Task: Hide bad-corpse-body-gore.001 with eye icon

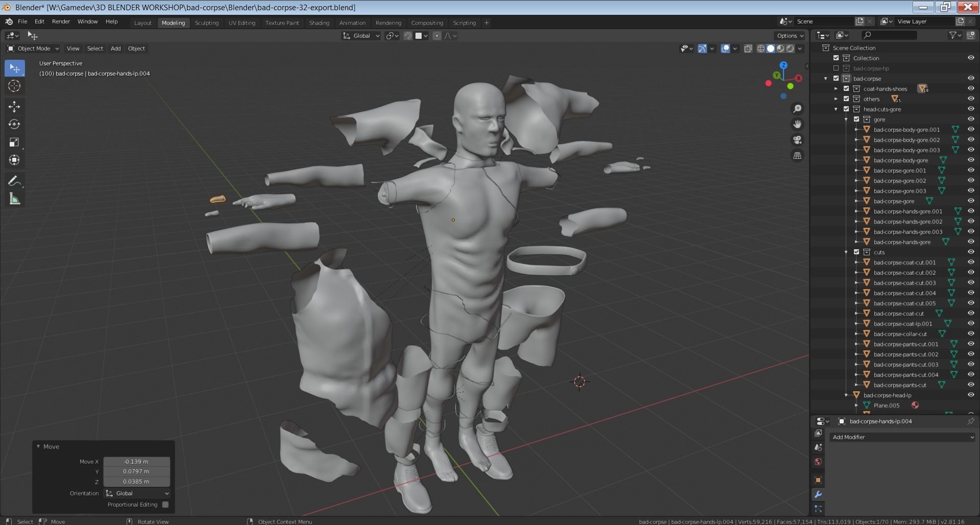Action: point(971,130)
